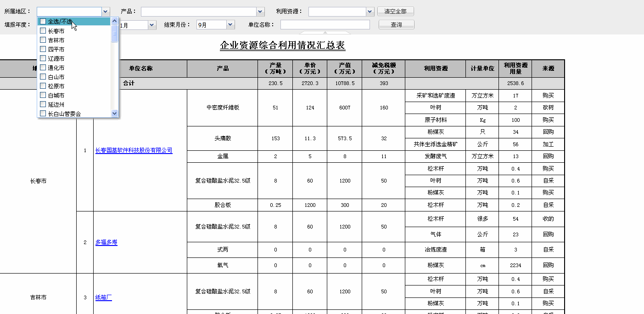This screenshot has height=314, width=644.
Task: Check the 通化市 region option
Action: (43, 68)
